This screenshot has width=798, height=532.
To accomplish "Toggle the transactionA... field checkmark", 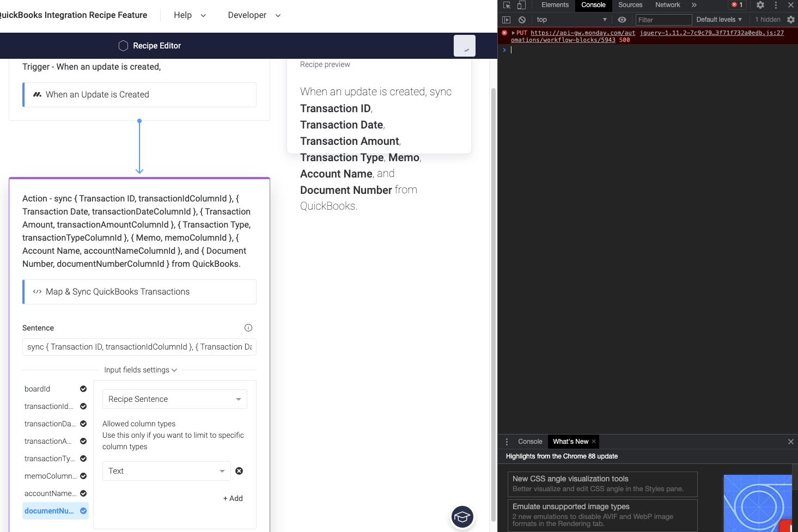I will tap(83, 441).
